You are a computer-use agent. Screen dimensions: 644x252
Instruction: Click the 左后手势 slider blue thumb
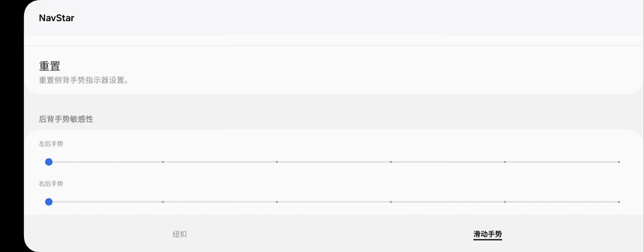coord(49,162)
